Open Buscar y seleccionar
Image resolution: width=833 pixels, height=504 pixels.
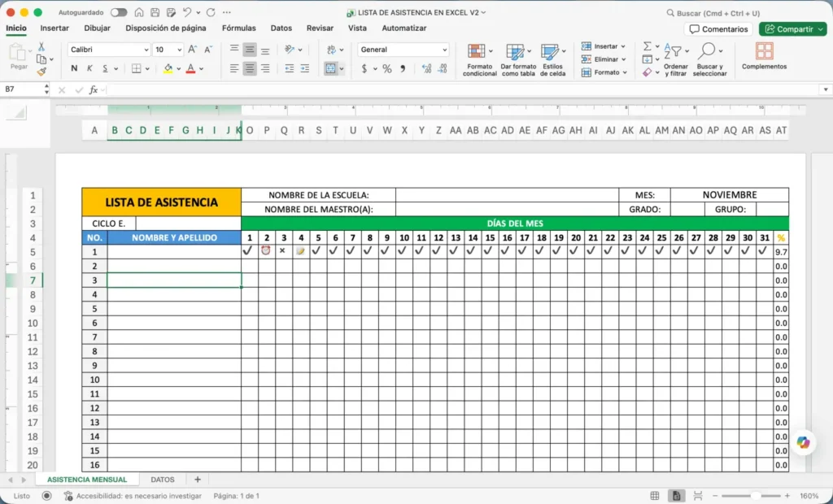tap(709, 60)
